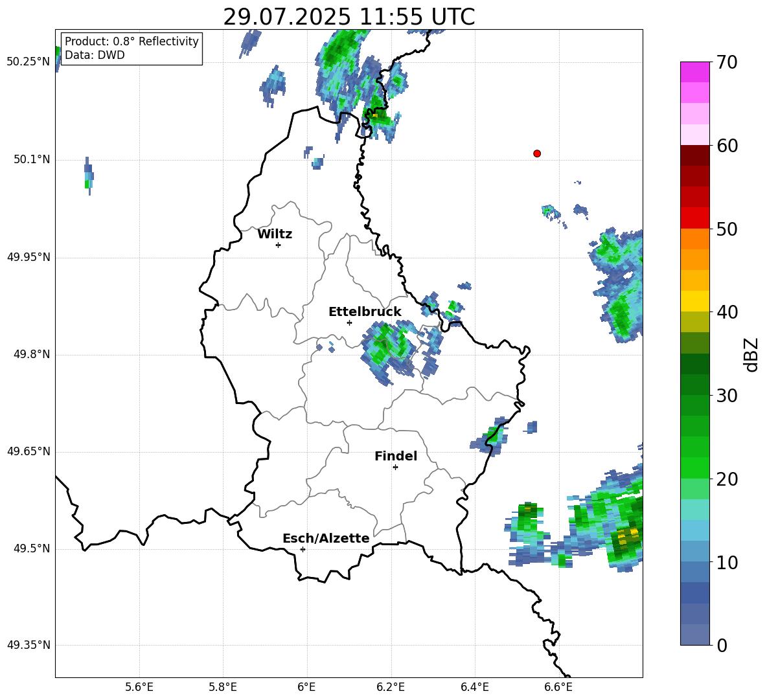Click the colorbar tick label 0
Viewport: 767px width, 700px height.
click(722, 646)
